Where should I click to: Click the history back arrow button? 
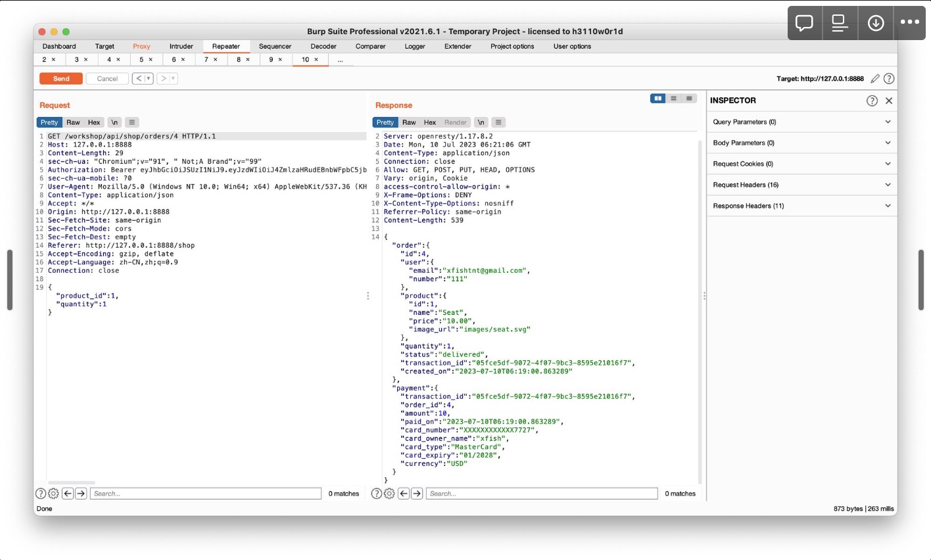139,79
